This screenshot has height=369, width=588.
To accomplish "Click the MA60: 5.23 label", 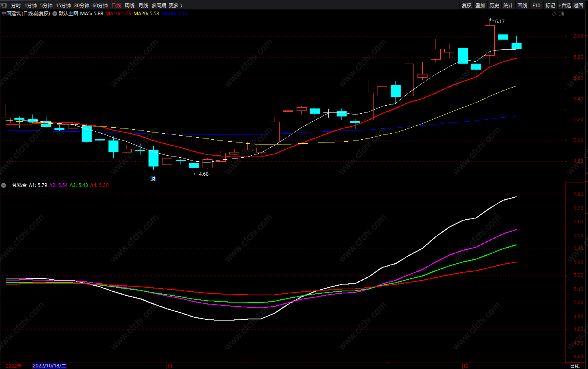I will 174,14.
